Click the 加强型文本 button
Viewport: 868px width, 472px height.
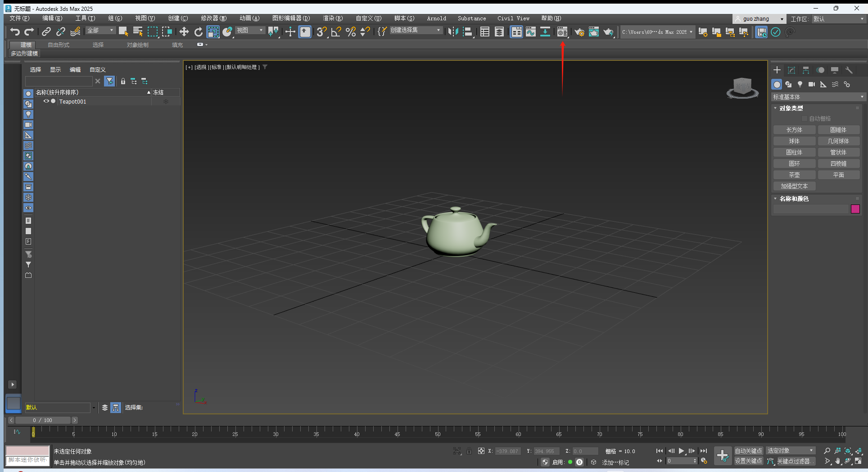pyautogui.click(x=794, y=186)
